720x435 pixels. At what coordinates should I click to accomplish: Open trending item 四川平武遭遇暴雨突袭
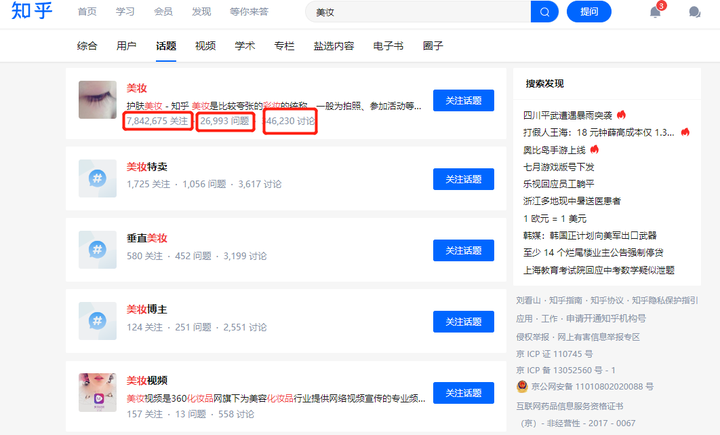coord(568,115)
